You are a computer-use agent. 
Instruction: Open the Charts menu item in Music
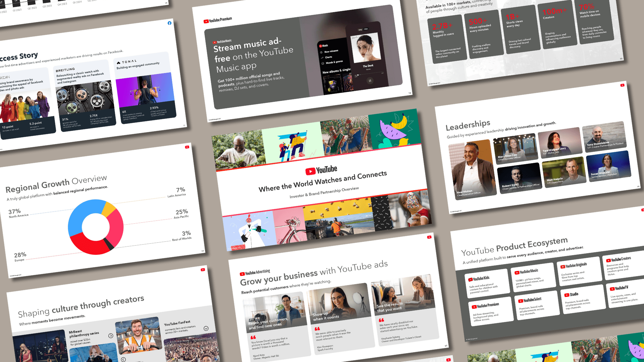[x=328, y=57]
